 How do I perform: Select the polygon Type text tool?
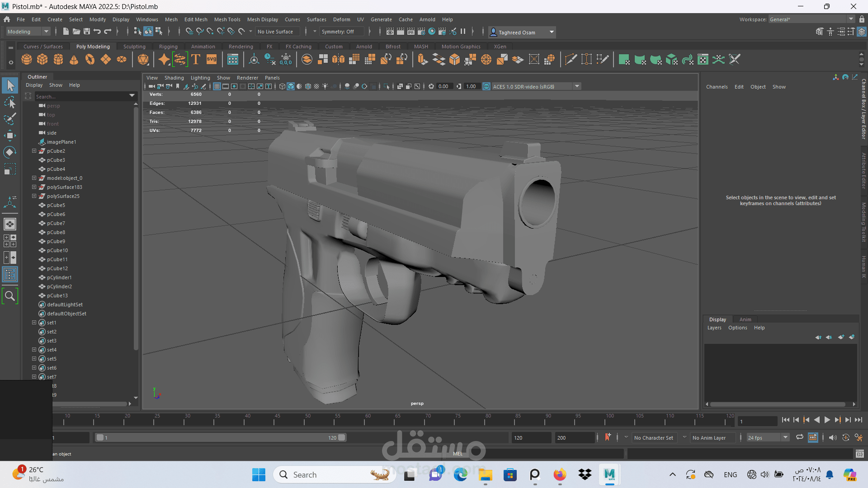click(196, 60)
